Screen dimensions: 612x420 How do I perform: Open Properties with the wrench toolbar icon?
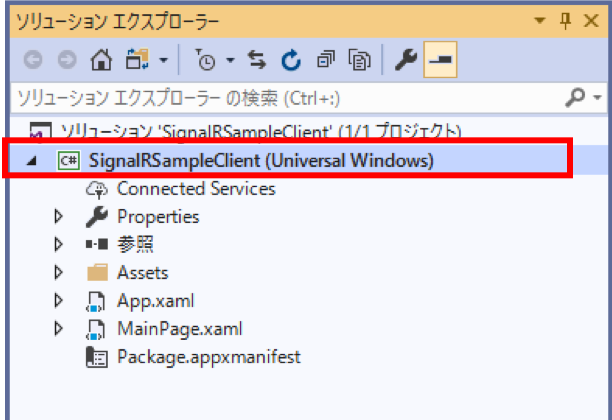[406, 60]
